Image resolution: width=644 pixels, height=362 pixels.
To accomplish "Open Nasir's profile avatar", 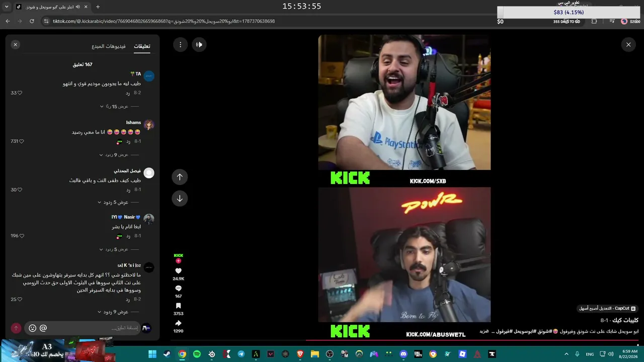I will [x=149, y=219].
